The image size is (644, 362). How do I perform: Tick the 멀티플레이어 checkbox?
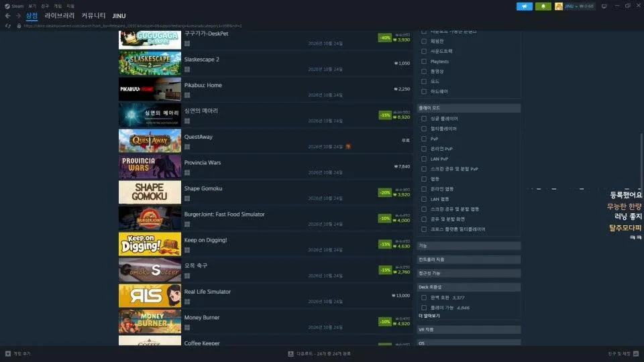coord(424,129)
